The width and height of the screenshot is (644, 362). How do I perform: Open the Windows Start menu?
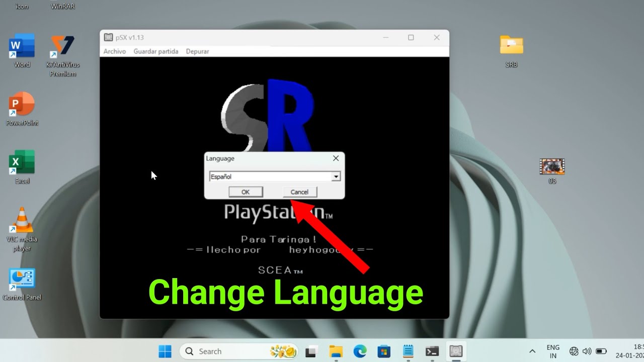click(x=165, y=351)
